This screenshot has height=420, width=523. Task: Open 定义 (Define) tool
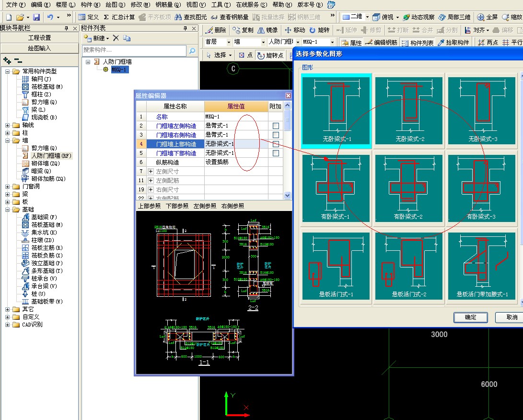[88, 17]
